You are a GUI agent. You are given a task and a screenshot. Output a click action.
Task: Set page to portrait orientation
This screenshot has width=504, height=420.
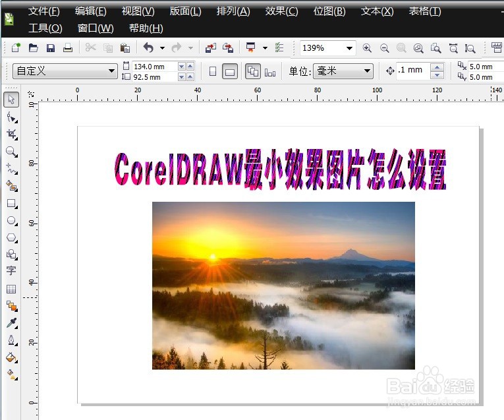click(x=212, y=71)
